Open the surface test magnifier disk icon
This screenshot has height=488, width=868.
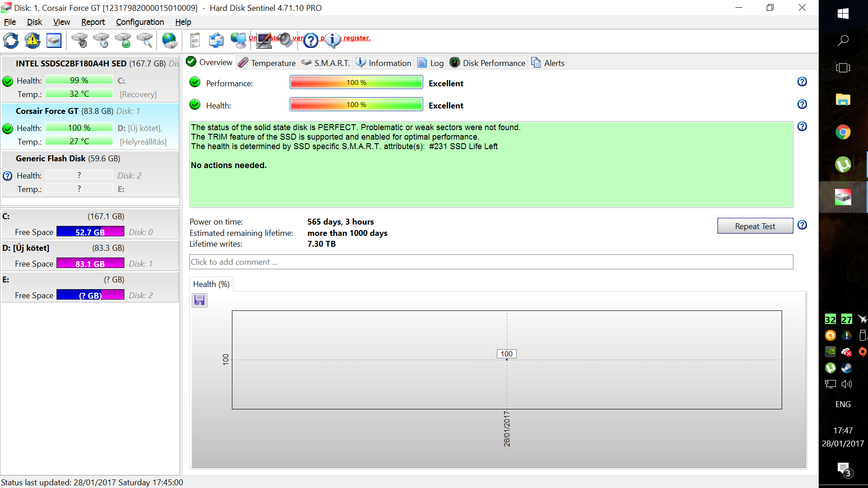click(x=146, y=41)
